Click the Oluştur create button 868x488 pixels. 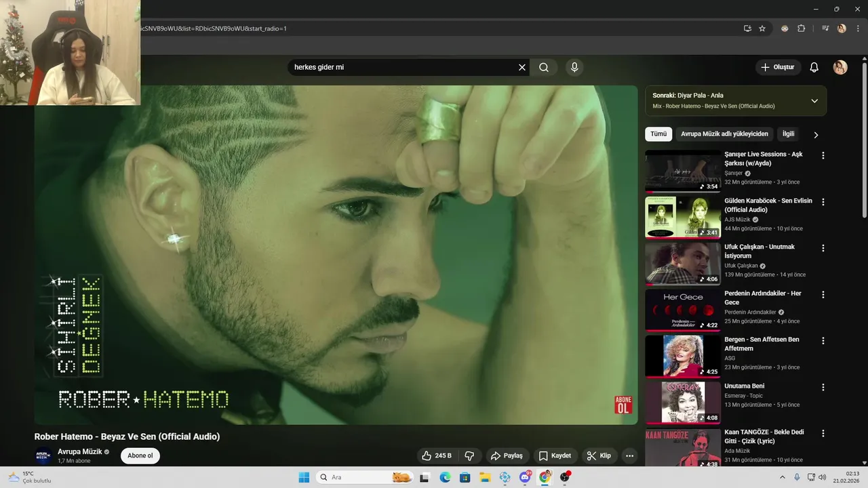778,67
